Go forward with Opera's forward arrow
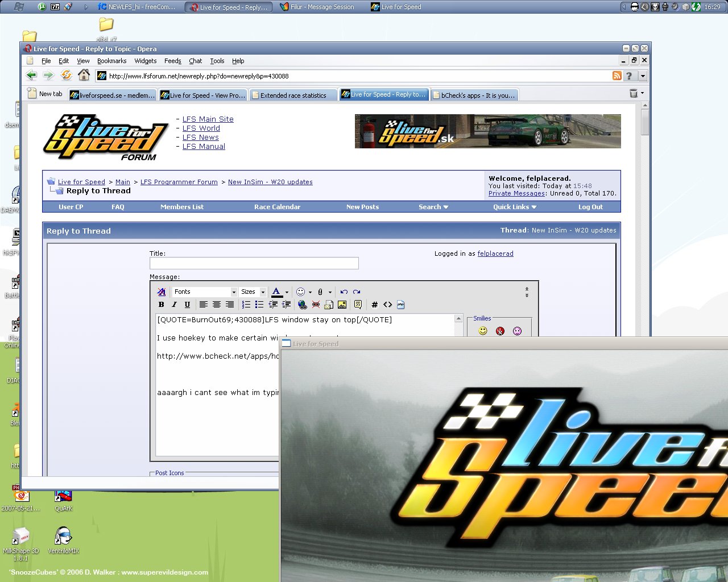The width and height of the screenshot is (728, 582). tap(48, 75)
